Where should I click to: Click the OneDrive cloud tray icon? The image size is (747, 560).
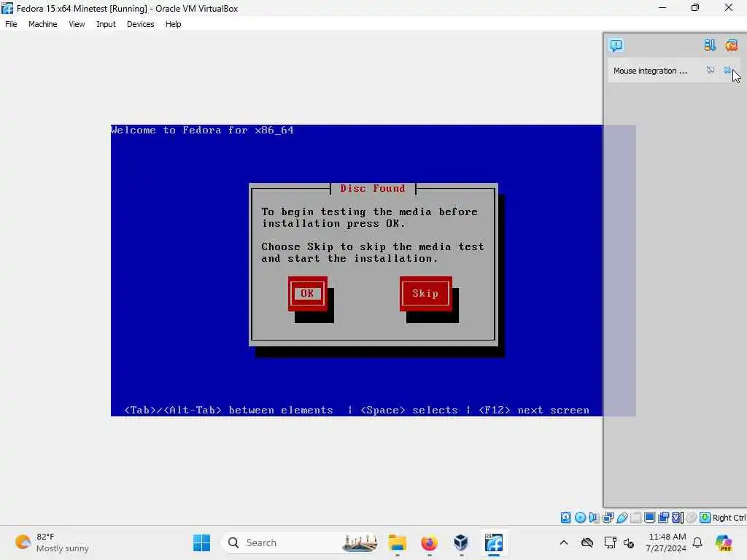(587, 542)
